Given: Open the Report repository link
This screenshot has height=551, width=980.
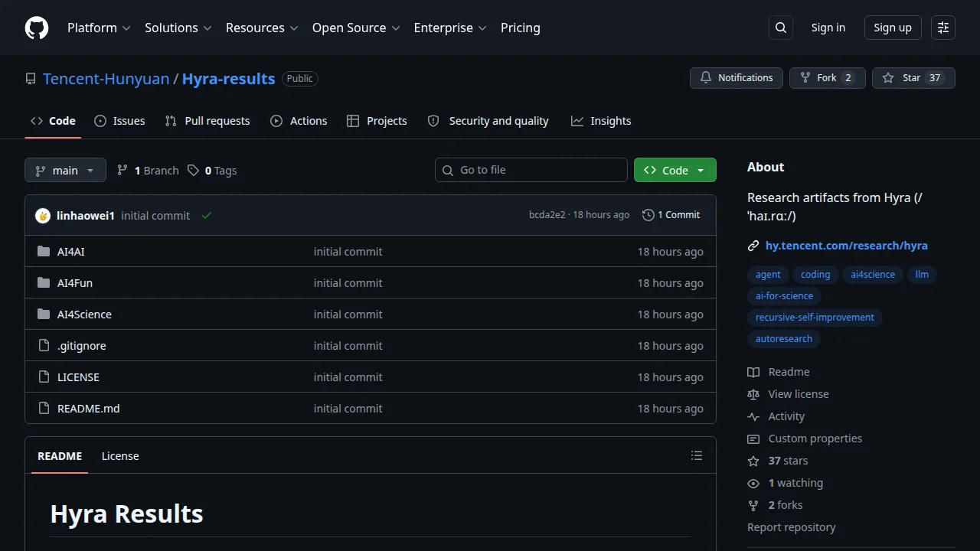Looking at the screenshot, I should (792, 527).
